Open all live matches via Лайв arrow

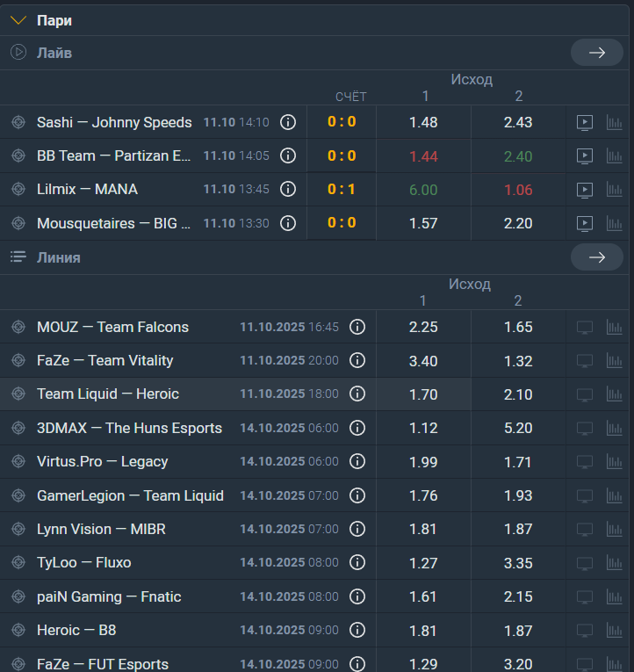pyautogui.click(x=596, y=53)
